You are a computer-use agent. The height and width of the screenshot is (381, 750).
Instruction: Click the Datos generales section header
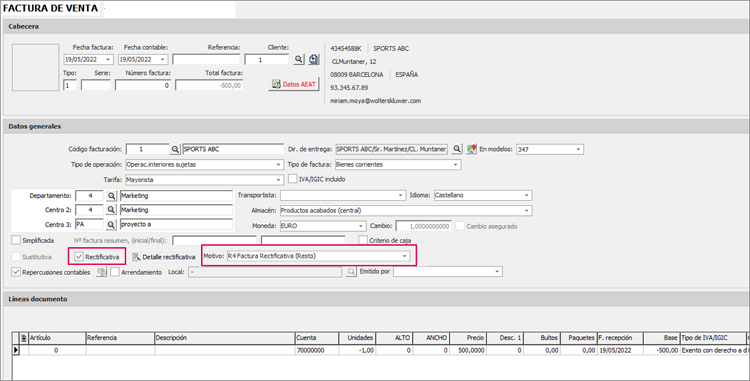(375, 126)
